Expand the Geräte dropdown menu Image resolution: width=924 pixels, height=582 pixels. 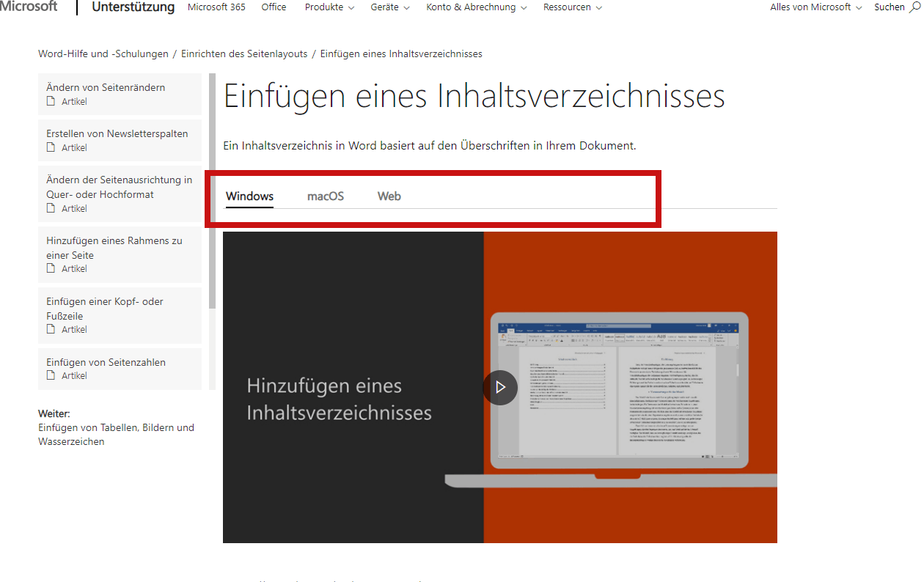click(x=390, y=7)
